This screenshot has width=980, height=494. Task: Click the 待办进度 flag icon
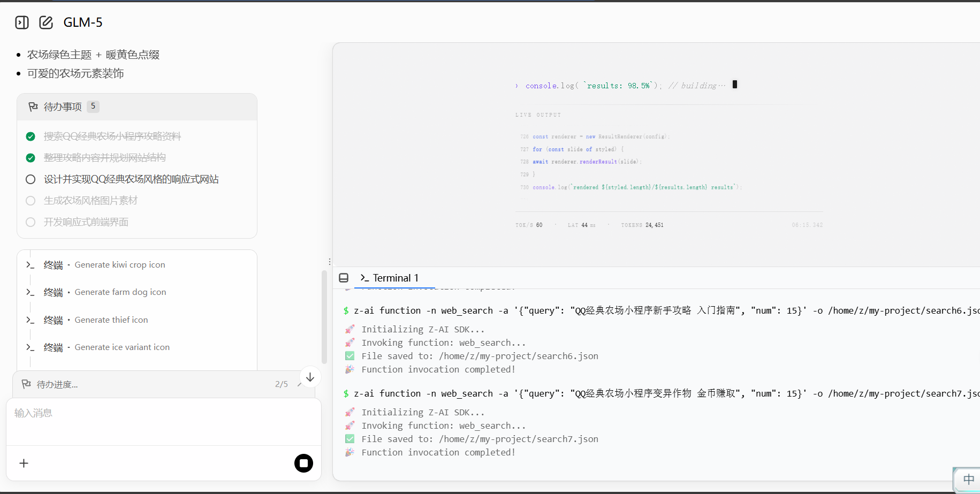tap(26, 384)
